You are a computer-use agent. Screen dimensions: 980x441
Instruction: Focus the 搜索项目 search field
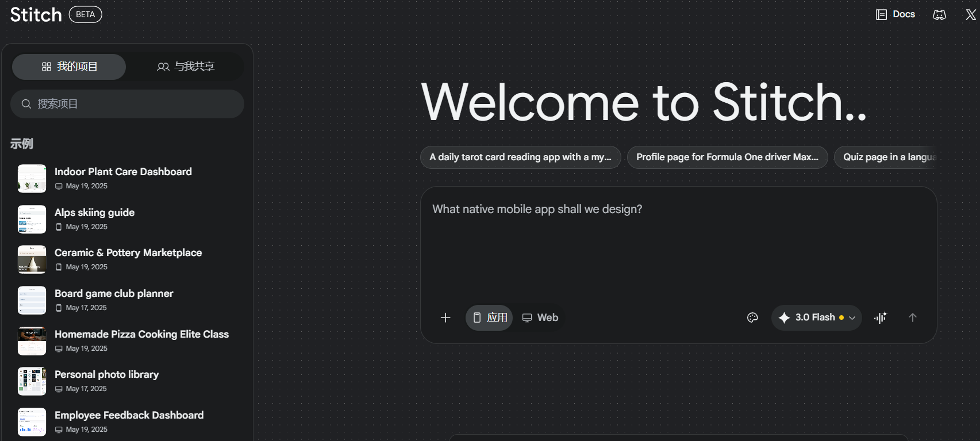(127, 104)
